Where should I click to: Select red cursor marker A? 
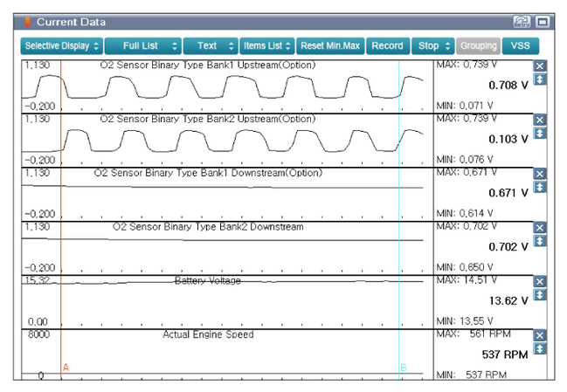click(66, 368)
